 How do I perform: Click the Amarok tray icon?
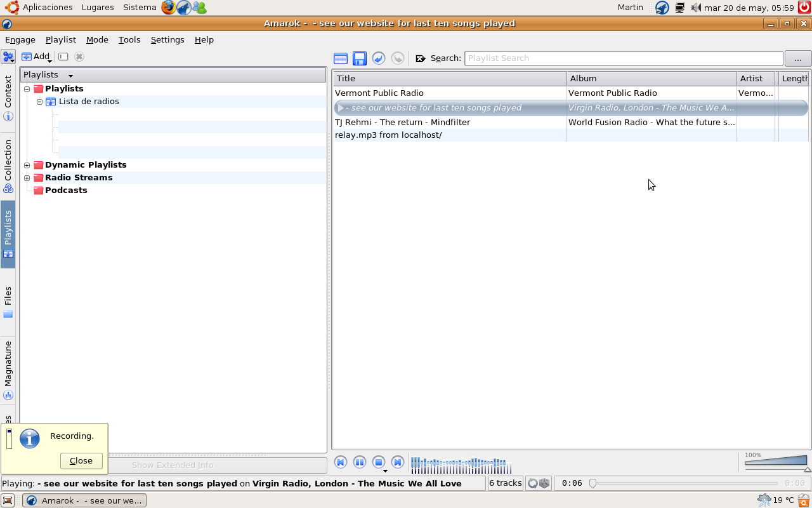click(662, 8)
